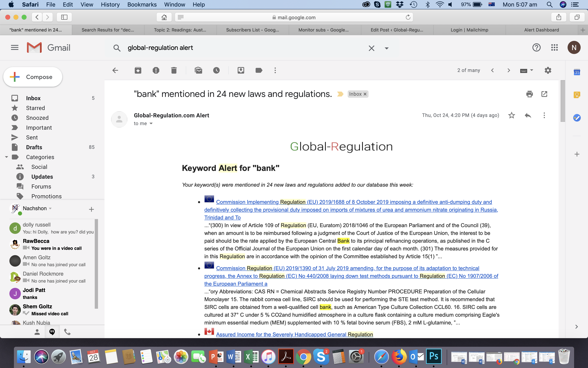This screenshot has width=588, height=368.
Task: Open the More options three-dot toolbar menu
Action: coord(275,71)
